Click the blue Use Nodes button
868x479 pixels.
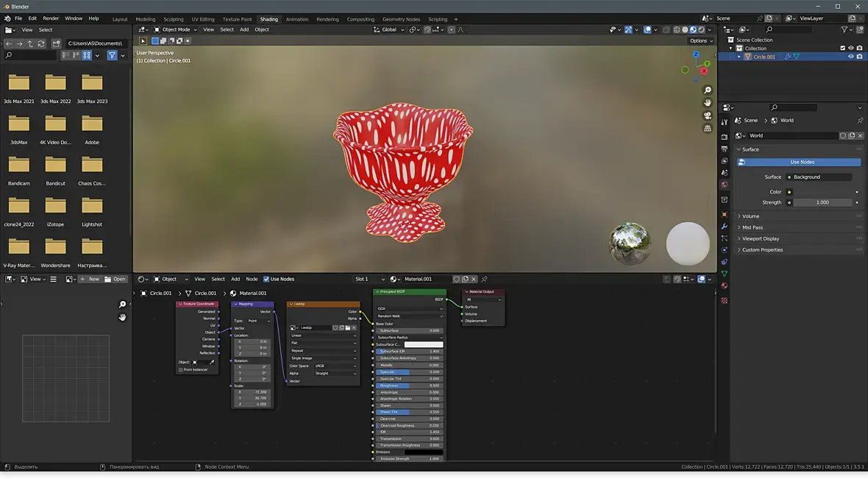pos(802,162)
